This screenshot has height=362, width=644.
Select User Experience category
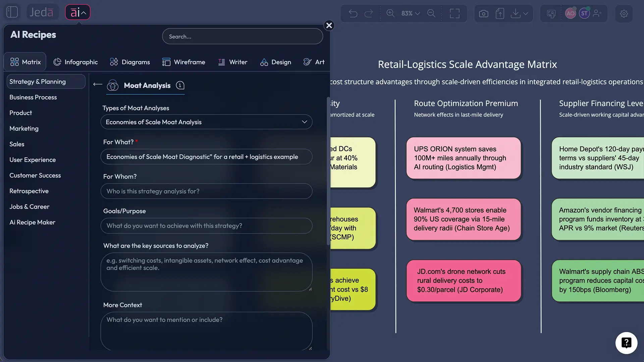(33, 160)
